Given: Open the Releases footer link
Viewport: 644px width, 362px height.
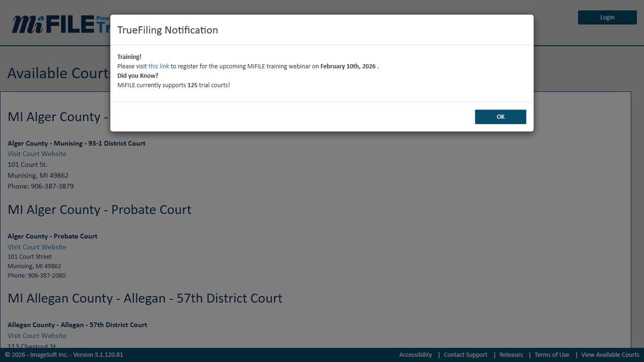Looking at the screenshot, I should (x=511, y=355).
